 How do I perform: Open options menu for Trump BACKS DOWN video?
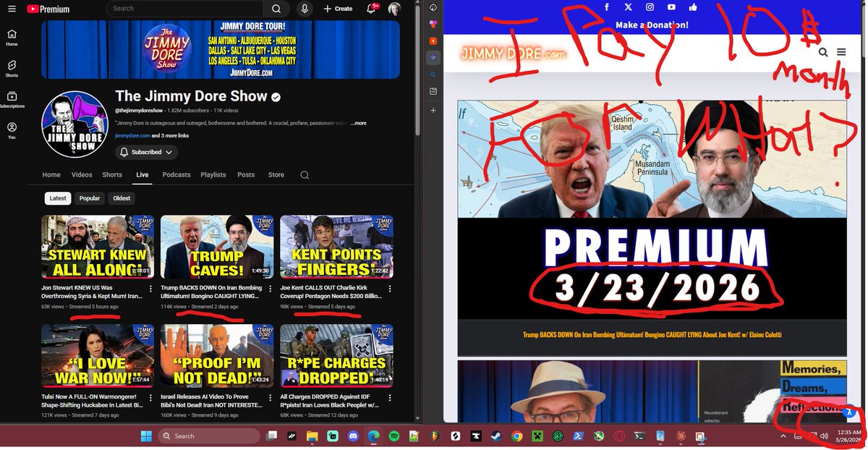(x=269, y=289)
